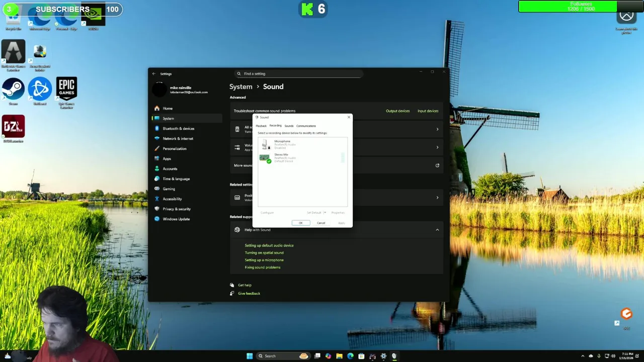Switch to the Sounds tab
This screenshot has width=644, height=362.
coord(289,126)
